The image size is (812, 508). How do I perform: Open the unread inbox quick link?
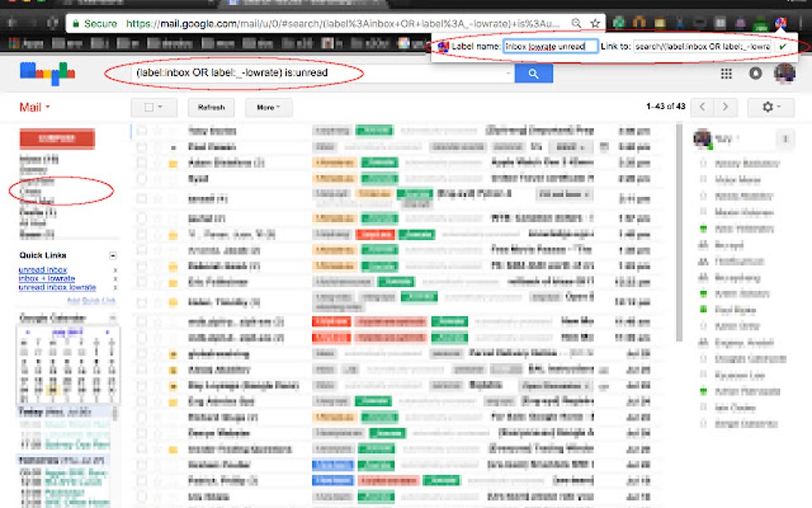click(42, 270)
